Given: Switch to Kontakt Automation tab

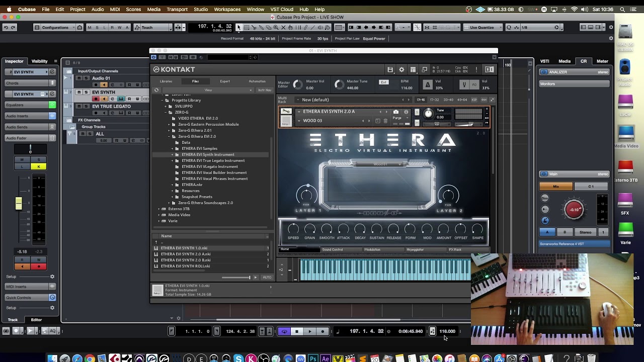Looking at the screenshot, I should tap(257, 81).
